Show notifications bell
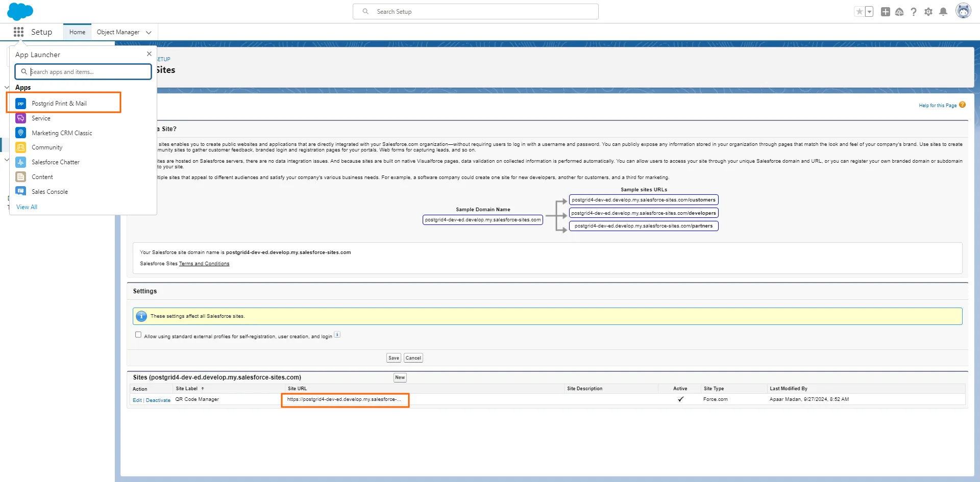Image resolution: width=980 pixels, height=482 pixels. point(943,12)
